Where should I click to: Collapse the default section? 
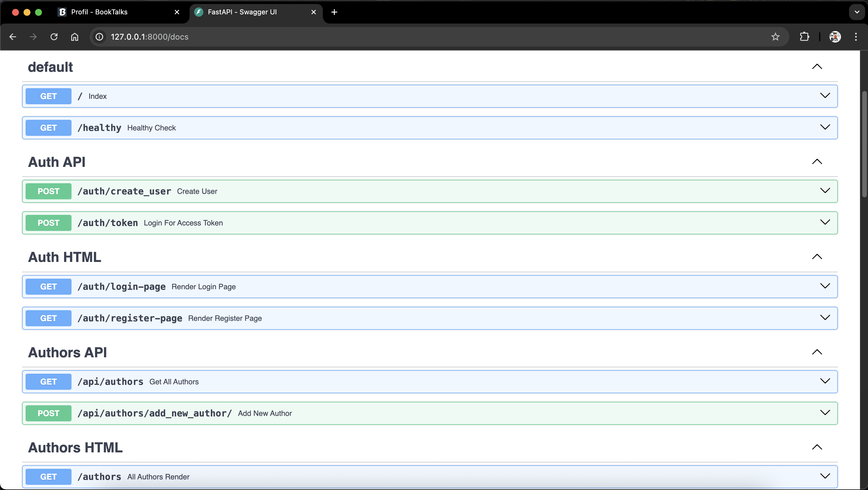point(817,67)
